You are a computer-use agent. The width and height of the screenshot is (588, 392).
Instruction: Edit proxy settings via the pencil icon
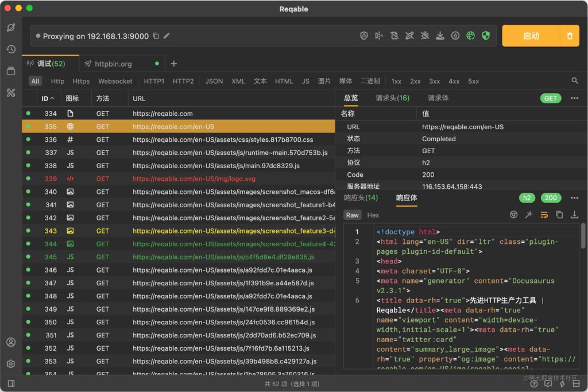point(167,34)
